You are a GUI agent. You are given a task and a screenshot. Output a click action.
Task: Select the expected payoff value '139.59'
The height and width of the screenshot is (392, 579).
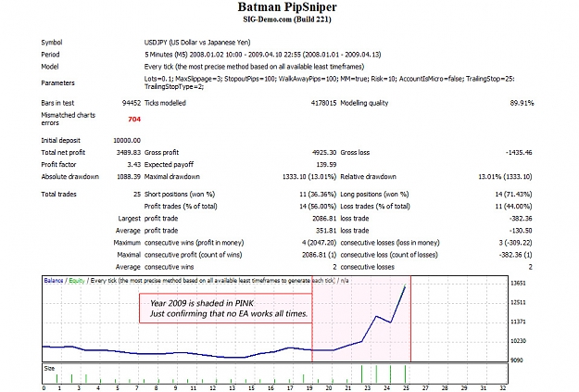(x=326, y=165)
